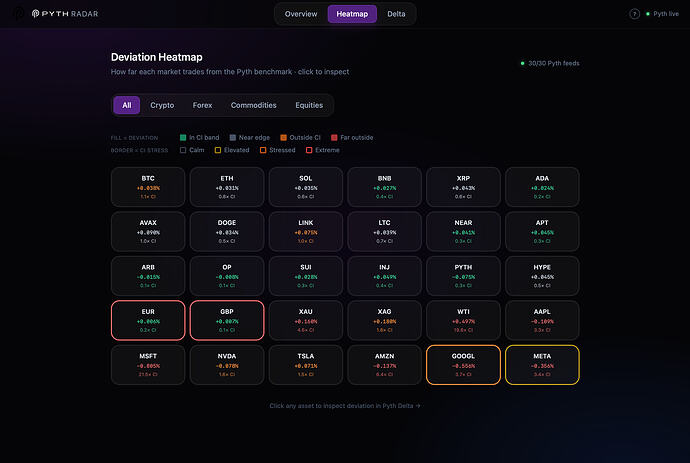The image size is (690, 463).
Task: Select the ARB tile
Action: [x=148, y=276]
